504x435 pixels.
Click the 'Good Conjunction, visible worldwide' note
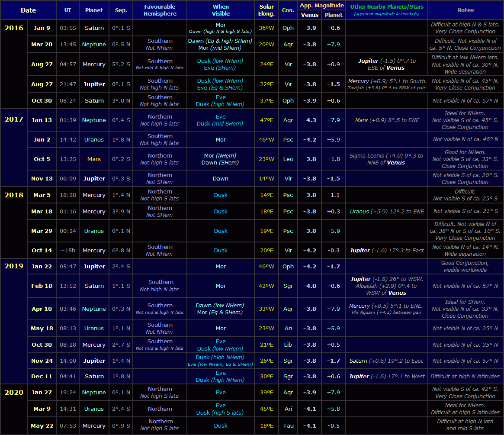[x=465, y=266]
